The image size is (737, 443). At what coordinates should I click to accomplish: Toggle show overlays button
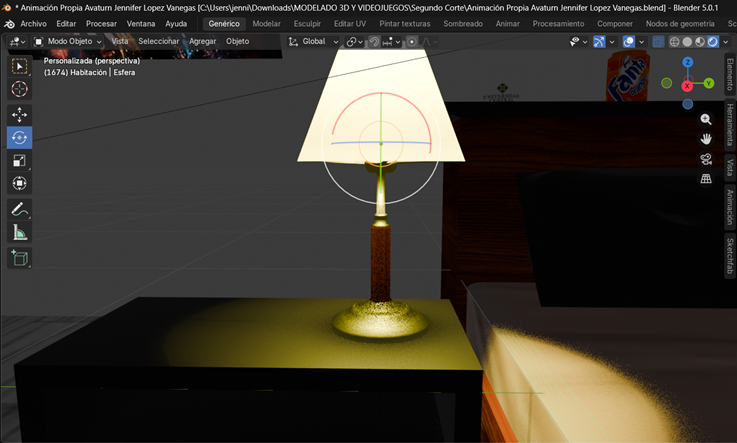coord(628,42)
